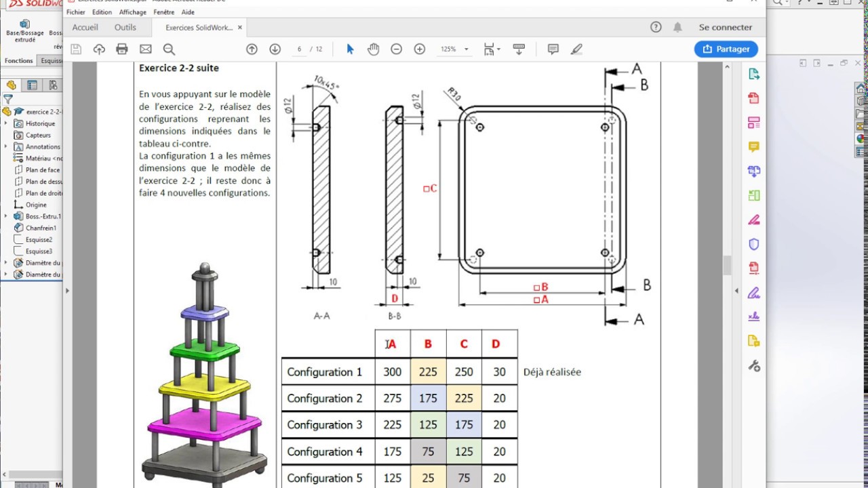Switch to SolidWorks Fonctions tab
Image resolution: width=868 pixels, height=488 pixels.
[x=18, y=60]
